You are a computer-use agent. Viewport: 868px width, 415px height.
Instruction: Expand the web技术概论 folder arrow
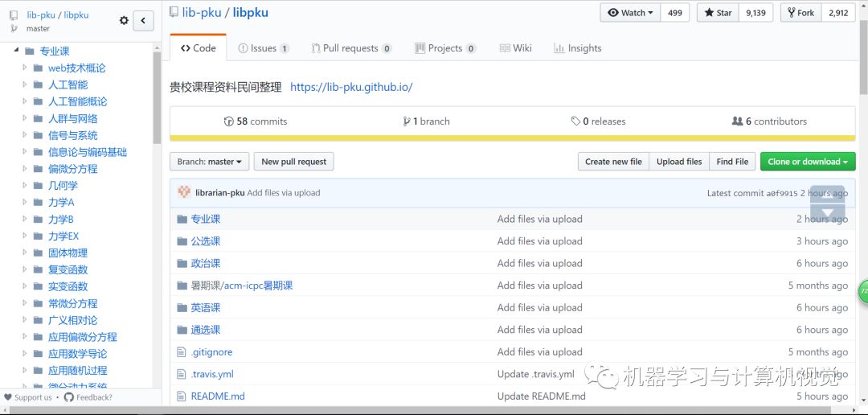pyautogui.click(x=24, y=68)
